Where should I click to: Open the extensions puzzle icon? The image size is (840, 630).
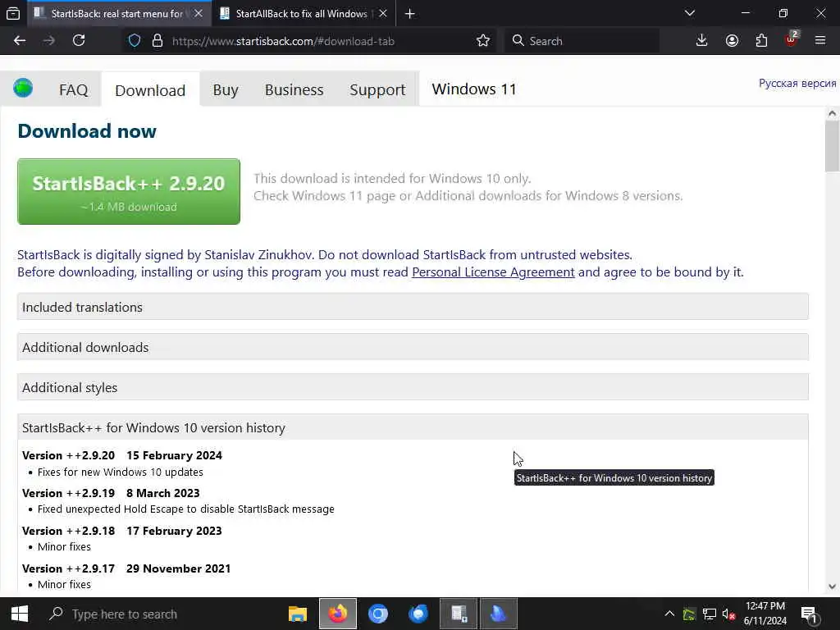coord(761,41)
